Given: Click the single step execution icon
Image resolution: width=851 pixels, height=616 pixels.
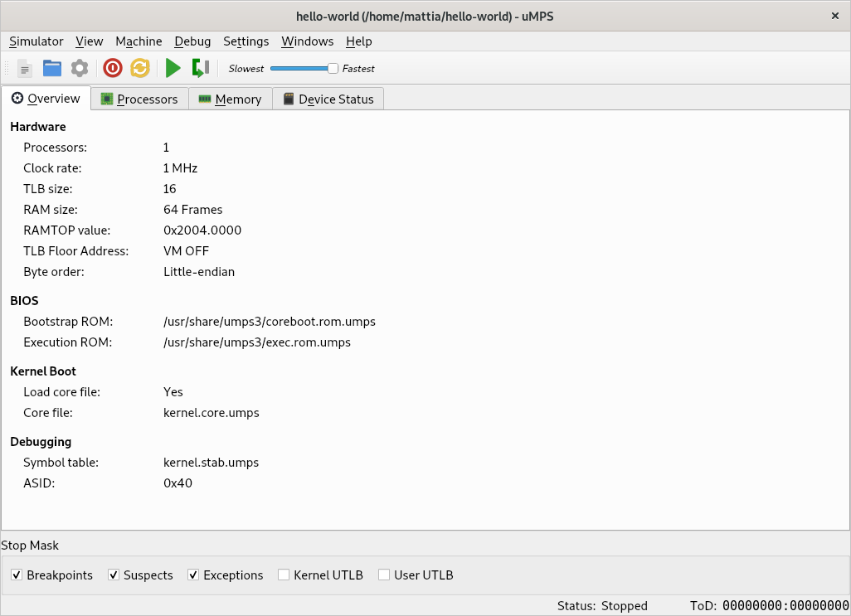Looking at the screenshot, I should click(x=200, y=69).
